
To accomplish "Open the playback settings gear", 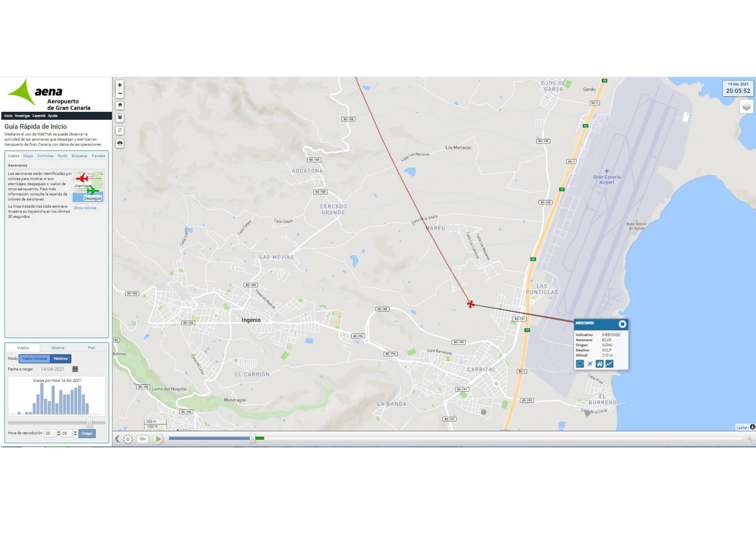I will (128, 439).
